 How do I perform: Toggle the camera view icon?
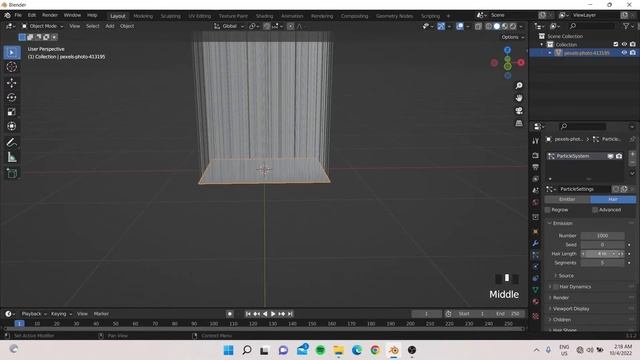pos(519,111)
